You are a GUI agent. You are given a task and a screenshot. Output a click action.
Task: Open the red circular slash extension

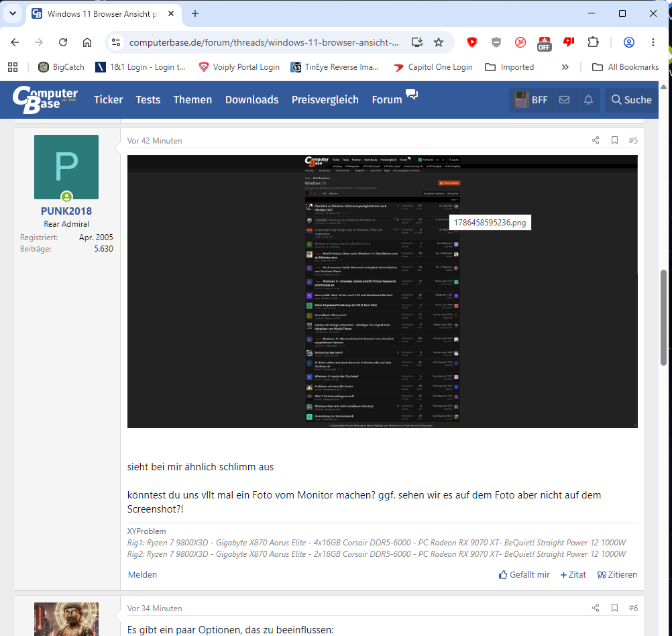520,42
